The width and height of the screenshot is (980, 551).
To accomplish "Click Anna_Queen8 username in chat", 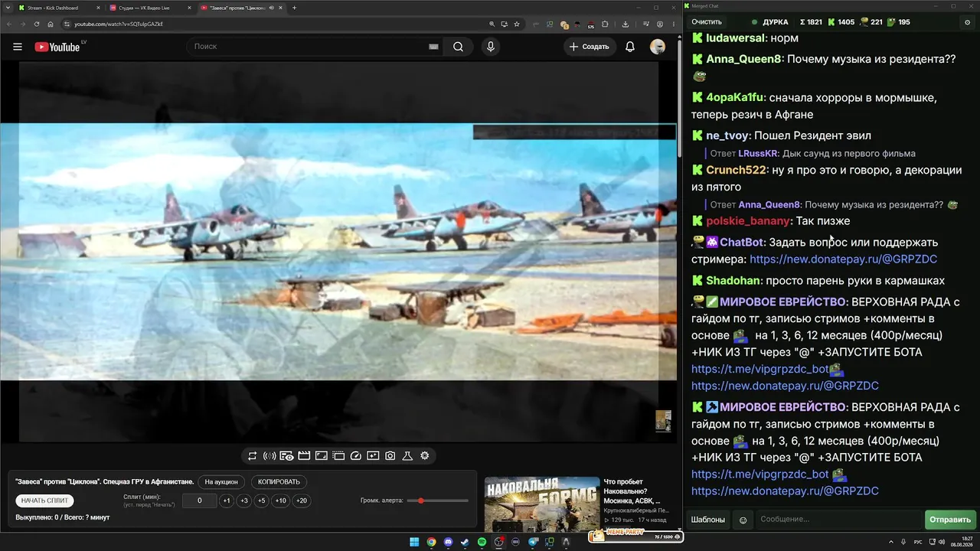I will pyautogui.click(x=743, y=59).
